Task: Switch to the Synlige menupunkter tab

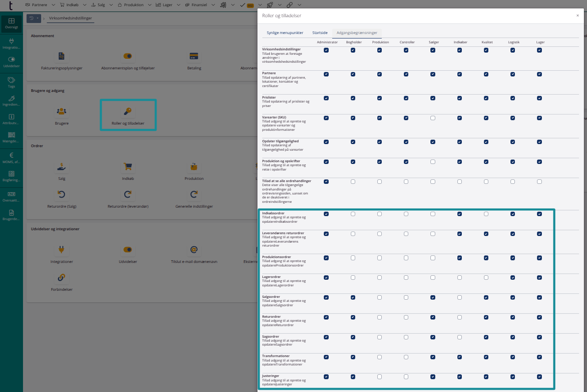Action: click(285, 33)
